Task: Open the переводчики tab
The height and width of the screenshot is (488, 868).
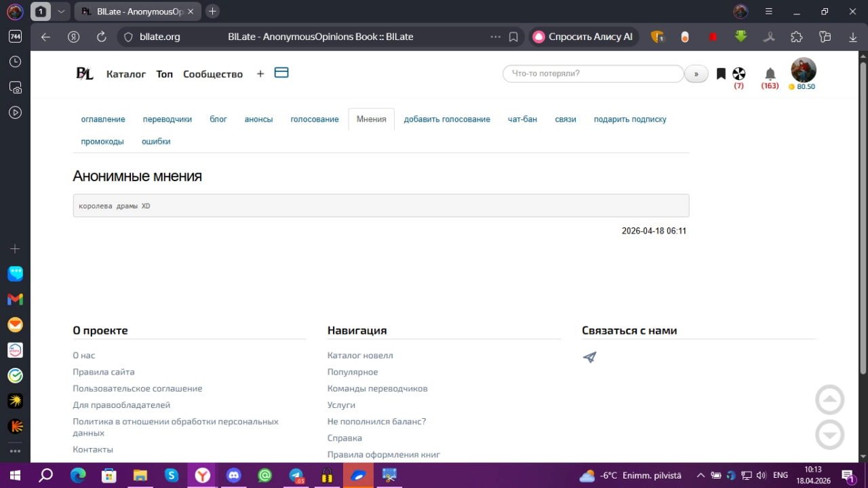Action: pyautogui.click(x=167, y=119)
